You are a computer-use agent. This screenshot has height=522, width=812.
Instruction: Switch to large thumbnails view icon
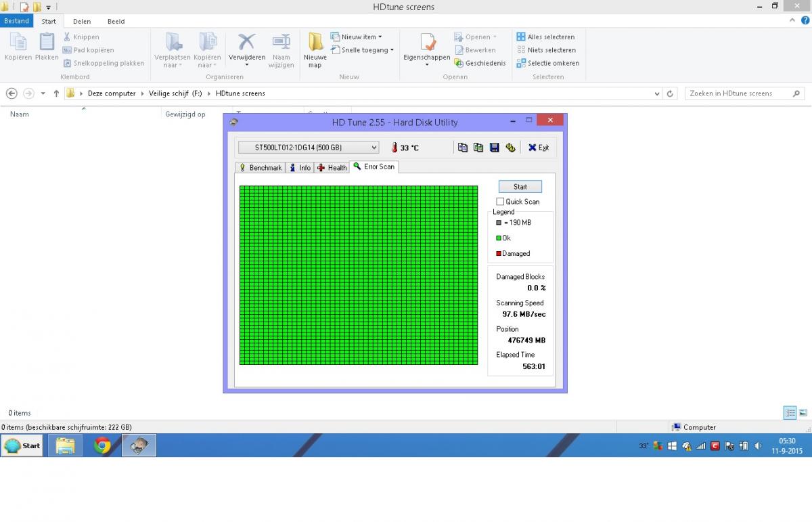pos(803,412)
